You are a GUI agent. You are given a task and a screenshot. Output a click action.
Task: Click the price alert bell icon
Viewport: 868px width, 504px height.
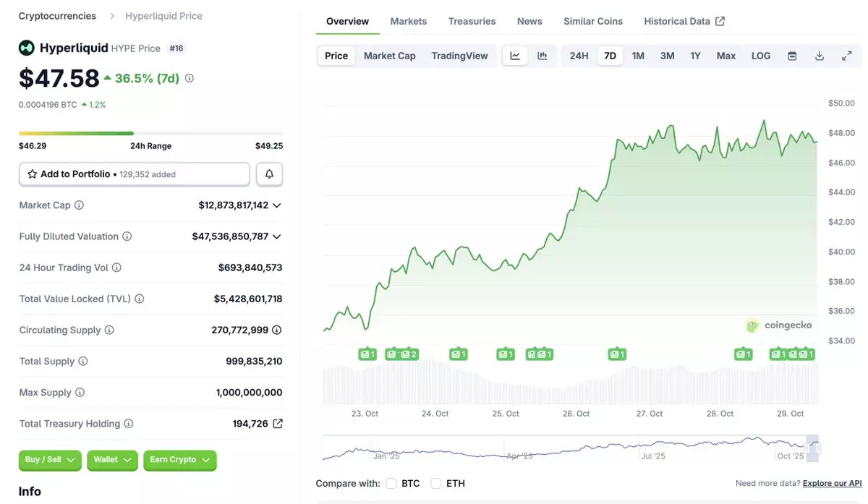click(x=269, y=174)
